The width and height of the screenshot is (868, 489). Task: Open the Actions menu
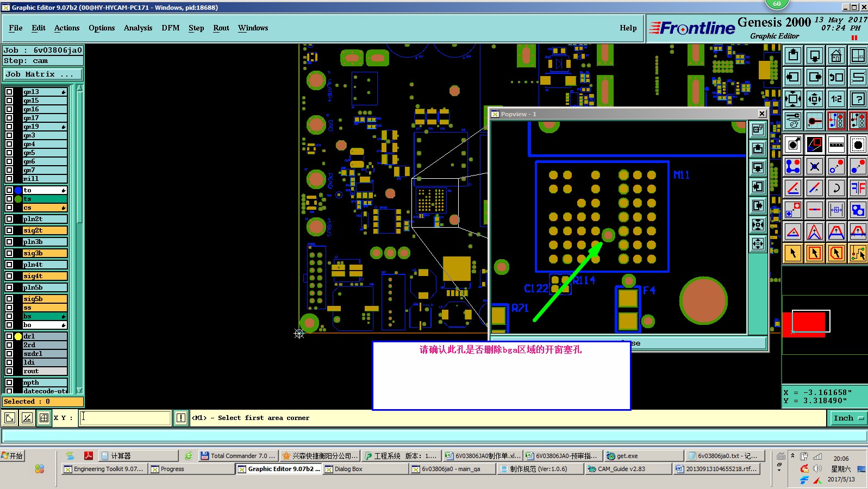(67, 28)
